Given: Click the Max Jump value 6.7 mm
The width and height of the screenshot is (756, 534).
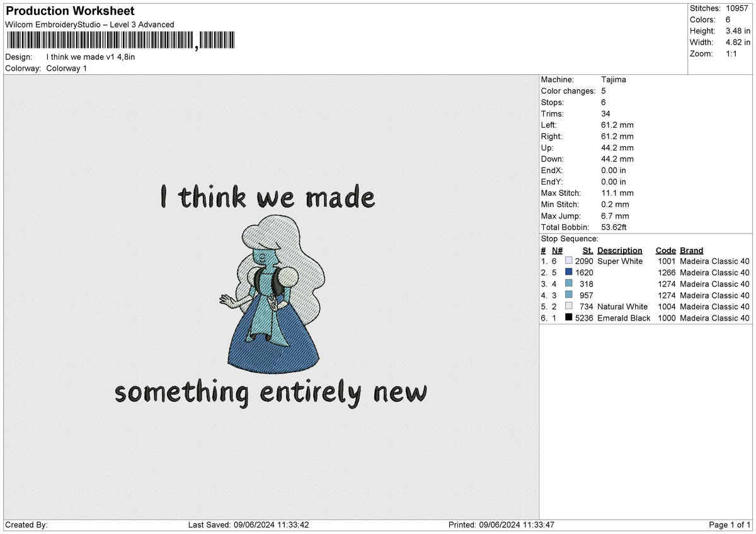Looking at the screenshot, I should pyautogui.click(x=616, y=216).
